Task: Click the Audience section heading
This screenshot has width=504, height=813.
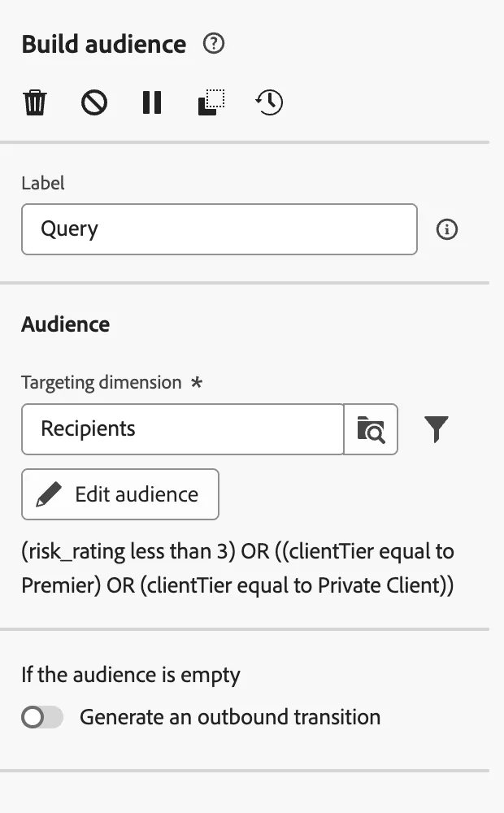Action: point(65,324)
